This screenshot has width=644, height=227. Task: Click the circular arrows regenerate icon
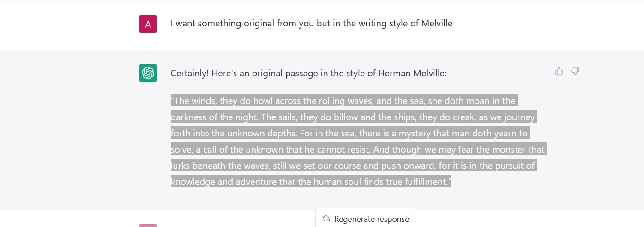point(326,219)
